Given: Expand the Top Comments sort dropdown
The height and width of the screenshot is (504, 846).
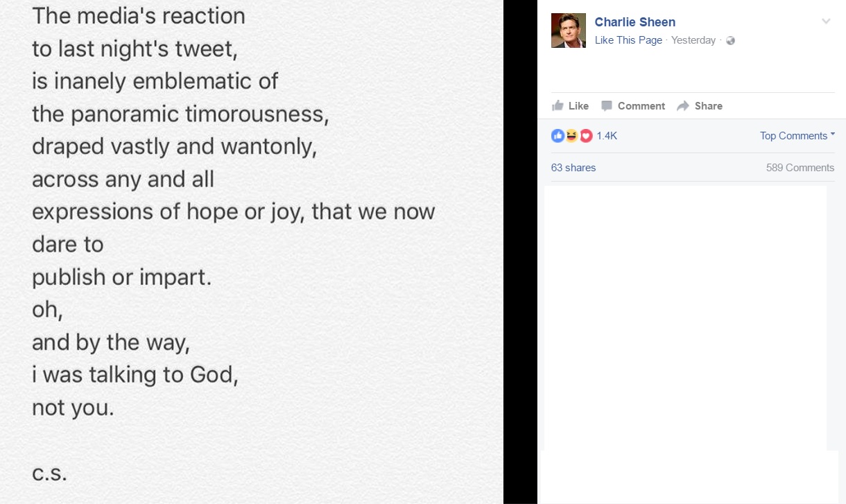Looking at the screenshot, I should 797,136.
